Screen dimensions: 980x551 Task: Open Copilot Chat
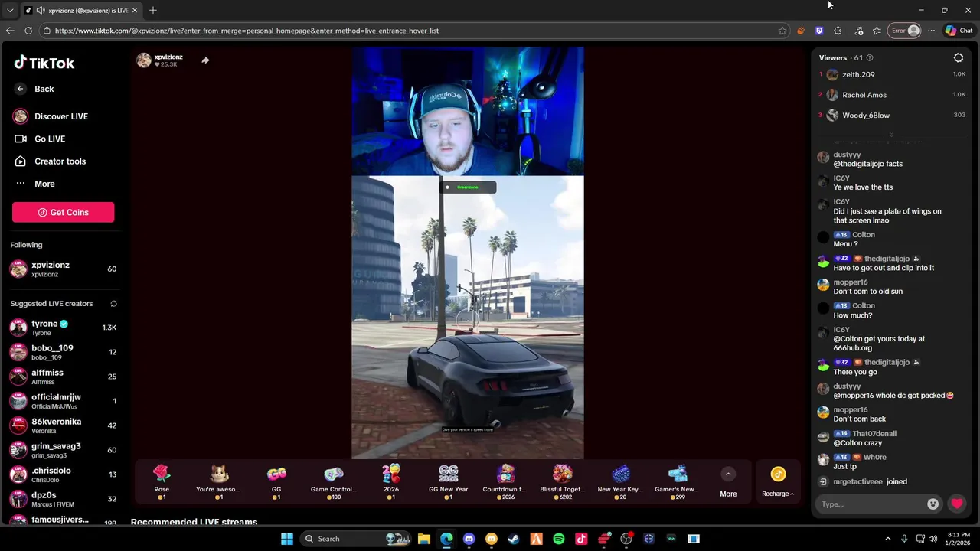point(959,31)
